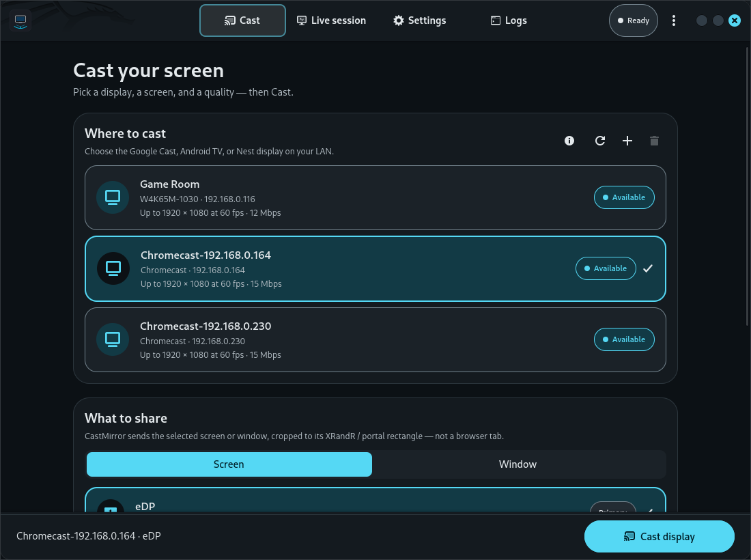Screen dimensions: 751x560
Task: Click the 'Where to cast' heading
Action: tap(125, 134)
